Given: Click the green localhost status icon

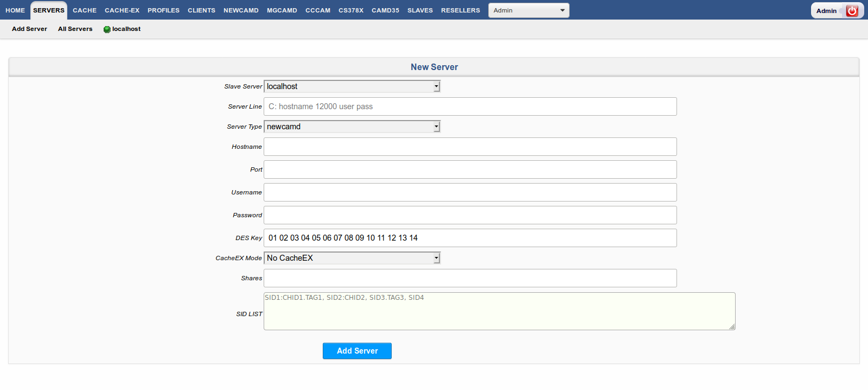Looking at the screenshot, I should pyautogui.click(x=107, y=29).
